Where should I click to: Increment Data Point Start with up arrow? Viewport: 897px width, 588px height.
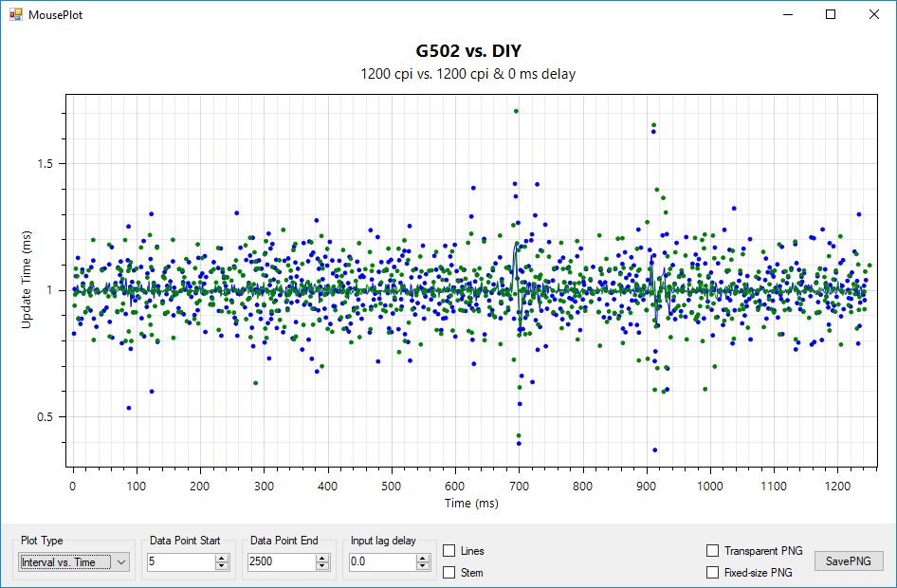(222, 558)
